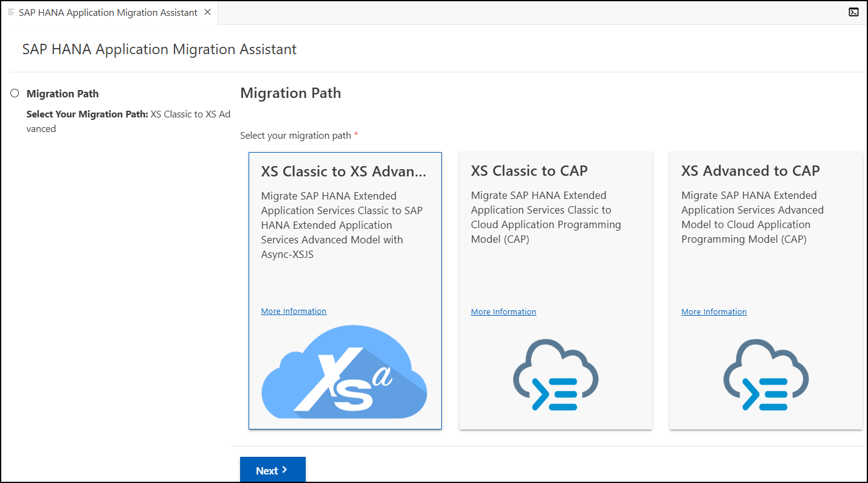Screen dimensions: 868x483
Task: Switch to SAP HANA Application Migration Assistant tab
Action: pos(108,12)
